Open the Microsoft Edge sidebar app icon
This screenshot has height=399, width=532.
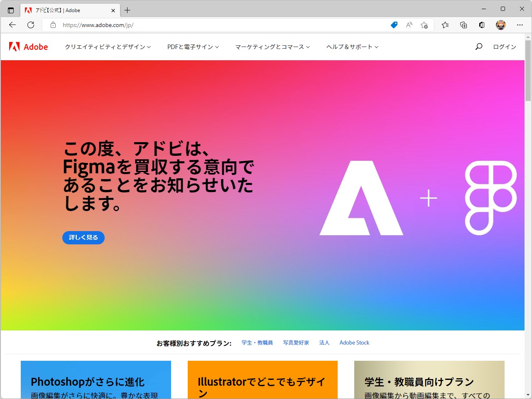481,25
